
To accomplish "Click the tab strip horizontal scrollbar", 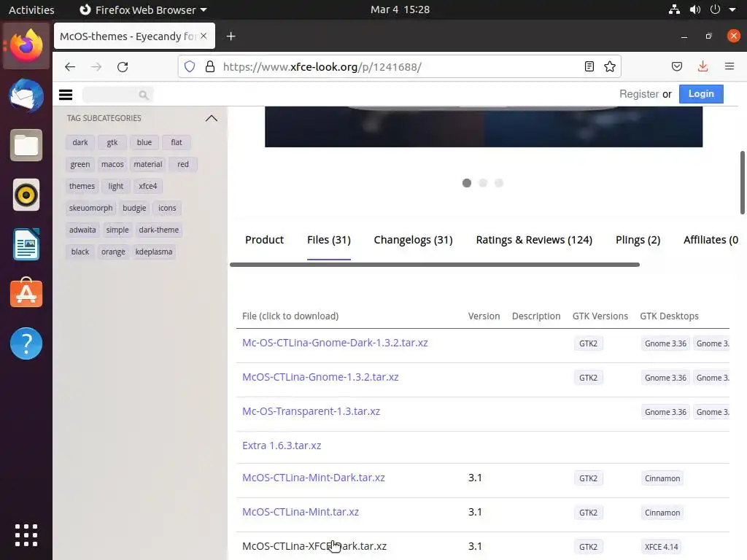I will 435,265.
